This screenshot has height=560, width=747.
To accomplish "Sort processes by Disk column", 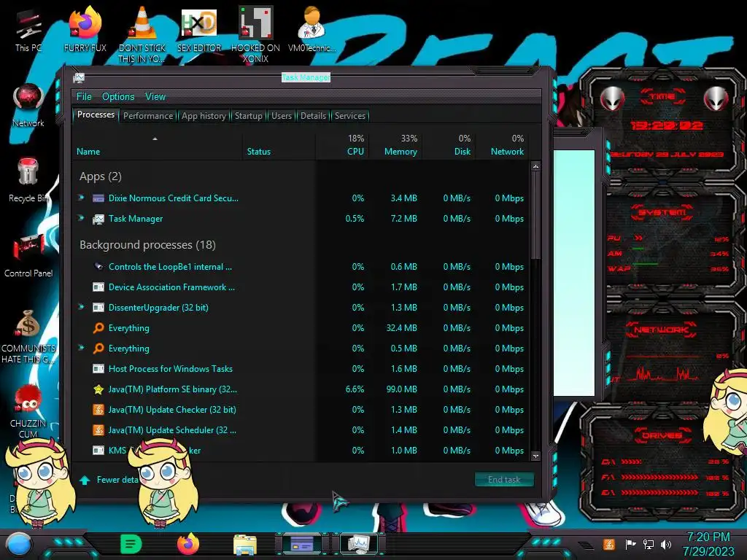I will (x=449, y=145).
